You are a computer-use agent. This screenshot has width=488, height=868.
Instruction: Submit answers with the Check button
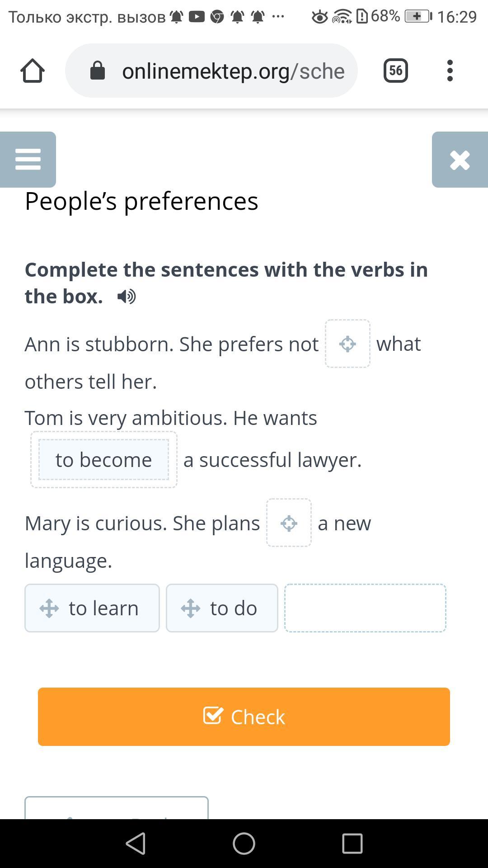click(x=244, y=717)
